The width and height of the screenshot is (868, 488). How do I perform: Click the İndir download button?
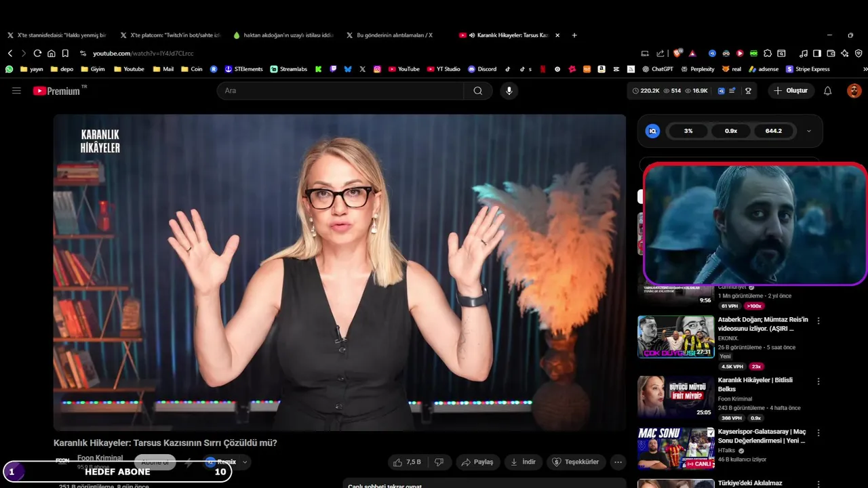click(x=523, y=462)
